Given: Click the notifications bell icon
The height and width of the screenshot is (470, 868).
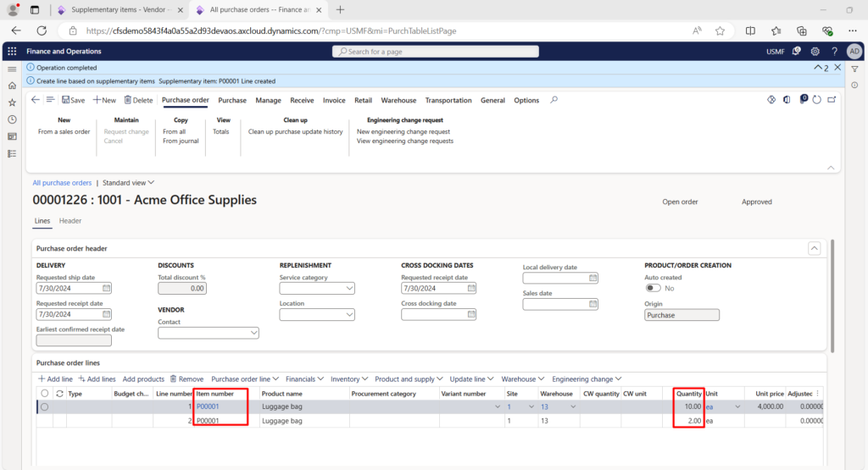Looking at the screenshot, I should (796, 52).
